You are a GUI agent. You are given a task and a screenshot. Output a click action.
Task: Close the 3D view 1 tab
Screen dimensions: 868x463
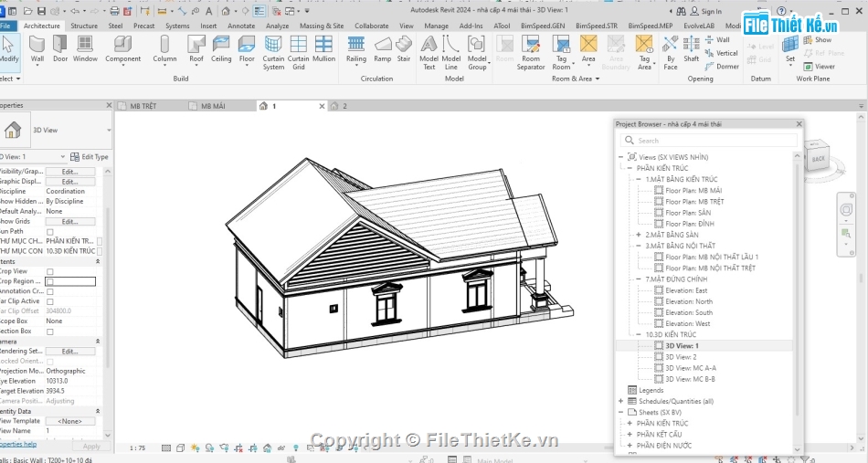click(322, 106)
